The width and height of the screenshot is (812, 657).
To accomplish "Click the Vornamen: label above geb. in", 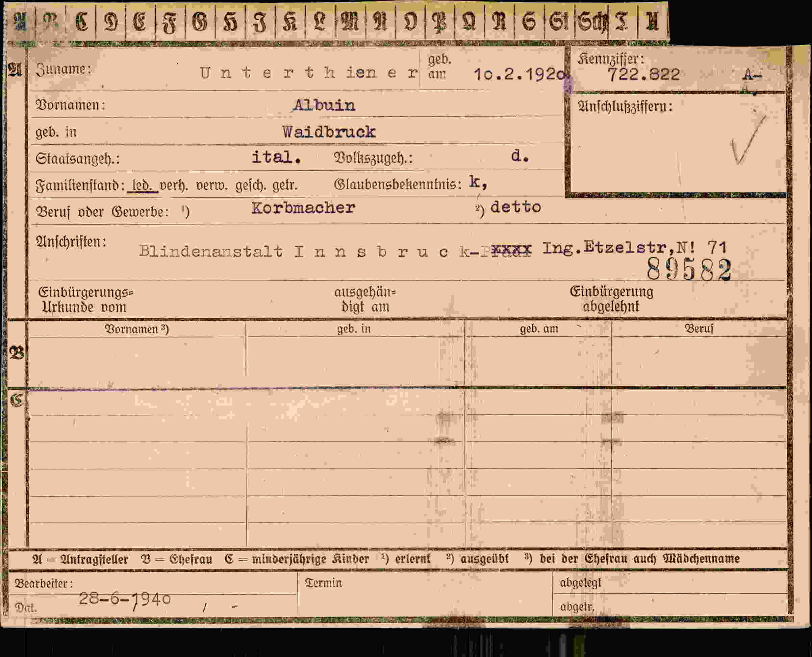I will point(71,105).
